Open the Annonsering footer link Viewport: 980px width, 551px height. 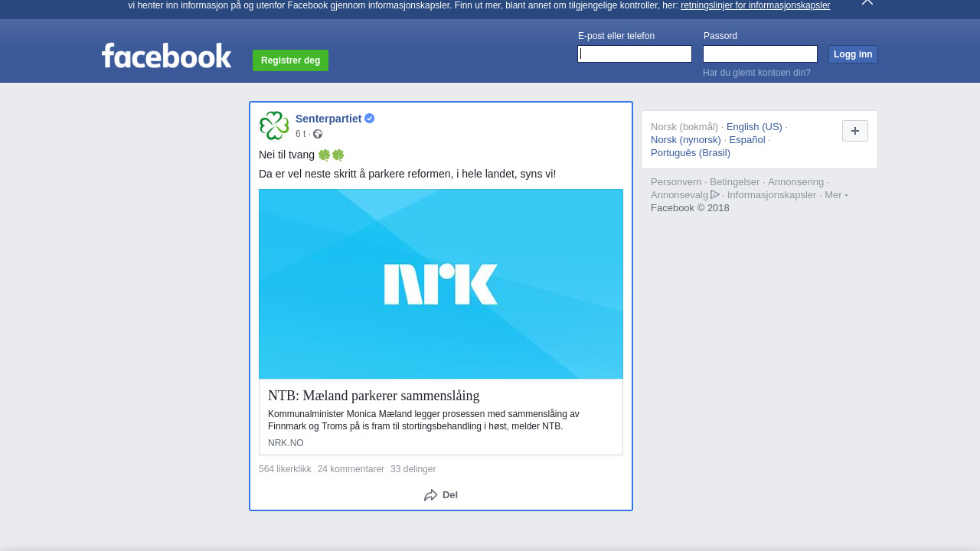(x=795, y=182)
